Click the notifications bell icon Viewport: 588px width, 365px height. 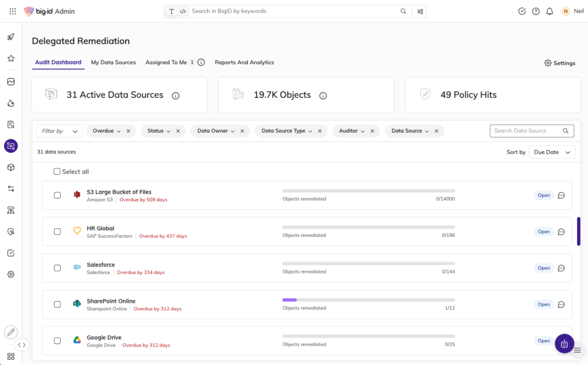tap(550, 11)
